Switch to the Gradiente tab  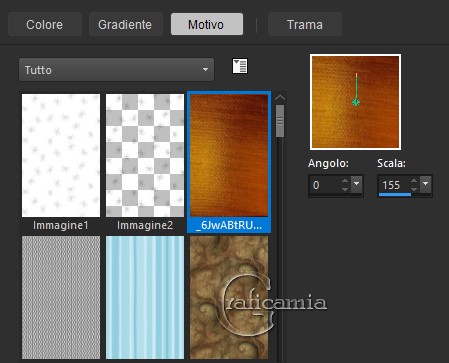click(125, 24)
